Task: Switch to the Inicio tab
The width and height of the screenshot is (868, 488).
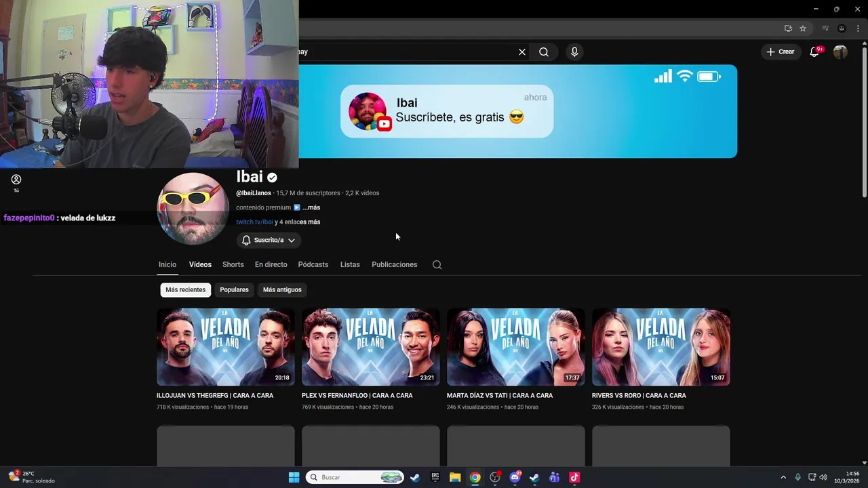Action: pos(167,264)
